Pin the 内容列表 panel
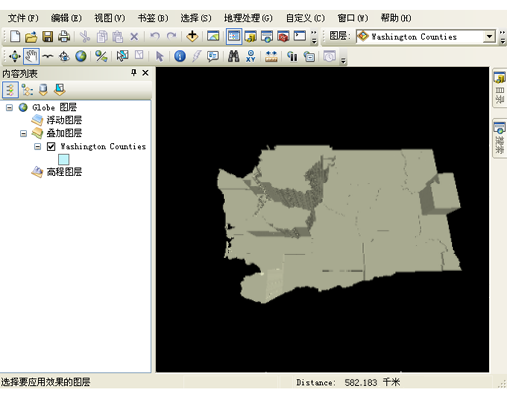 point(134,72)
